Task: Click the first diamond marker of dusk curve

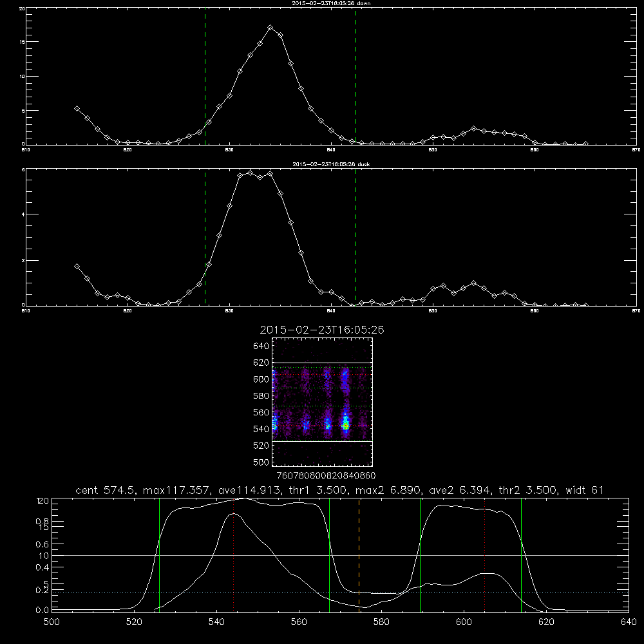Action: 77,266
